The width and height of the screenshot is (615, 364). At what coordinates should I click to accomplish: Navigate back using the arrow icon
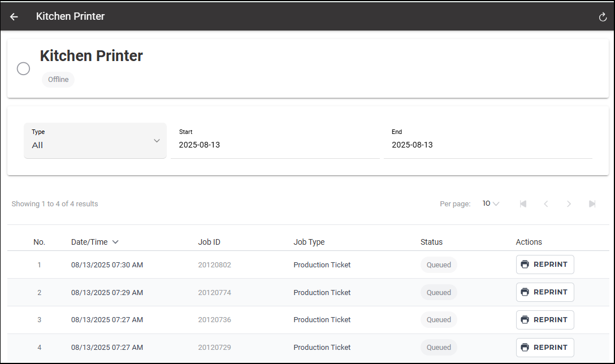pyautogui.click(x=14, y=16)
